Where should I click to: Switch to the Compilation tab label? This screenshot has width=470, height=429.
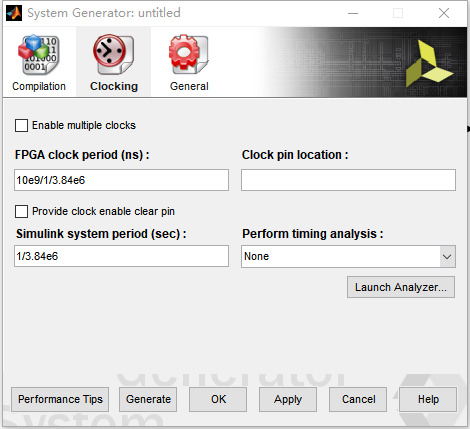[39, 86]
